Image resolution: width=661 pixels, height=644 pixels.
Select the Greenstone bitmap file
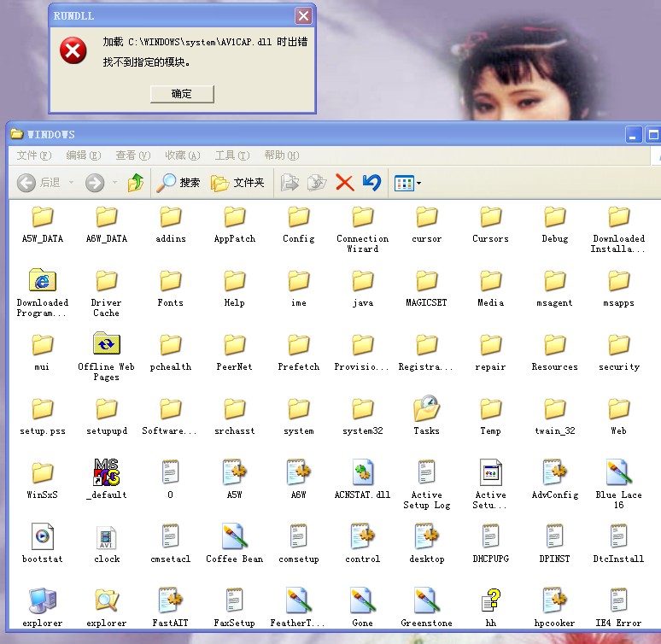pyautogui.click(x=427, y=607)
